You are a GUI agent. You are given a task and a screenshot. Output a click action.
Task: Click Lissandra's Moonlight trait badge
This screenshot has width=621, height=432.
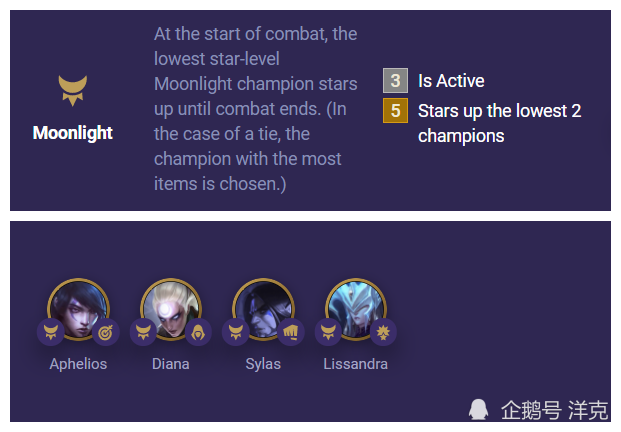coord(328,332)
